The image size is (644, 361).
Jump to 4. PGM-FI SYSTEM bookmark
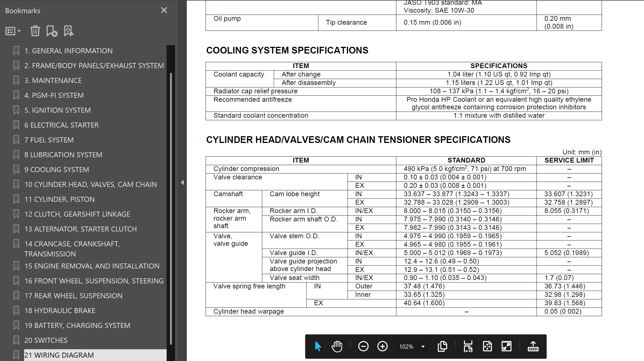pos(54,95)
